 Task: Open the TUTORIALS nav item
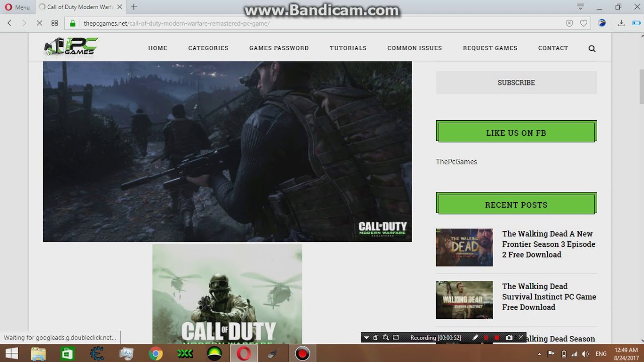pos(348,48)
